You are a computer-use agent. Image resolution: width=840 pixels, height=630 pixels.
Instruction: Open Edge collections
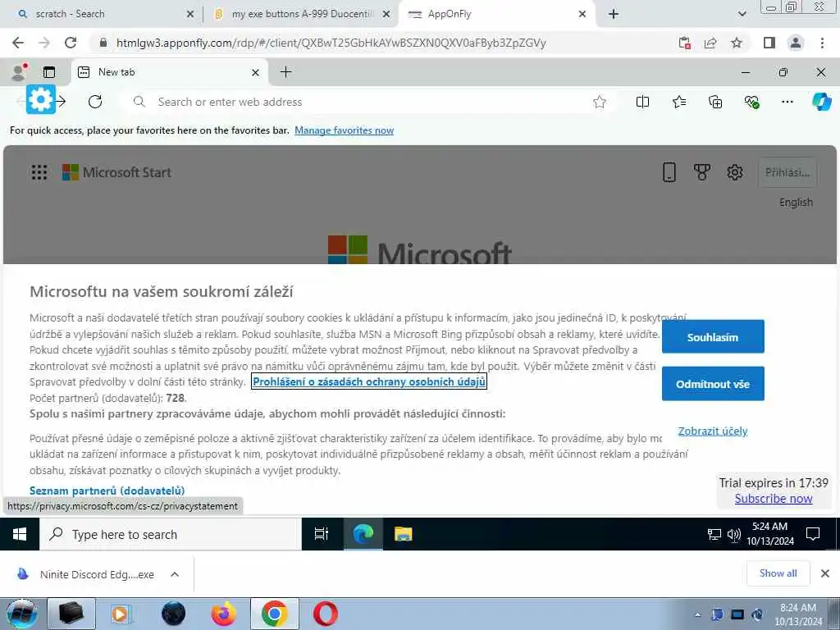pos(715,102)
